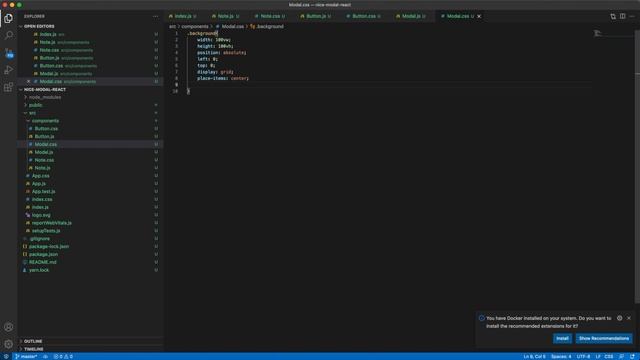Open Button.css in the components folder tree
This screenshot has width=640, height=360.
(46, 129)
